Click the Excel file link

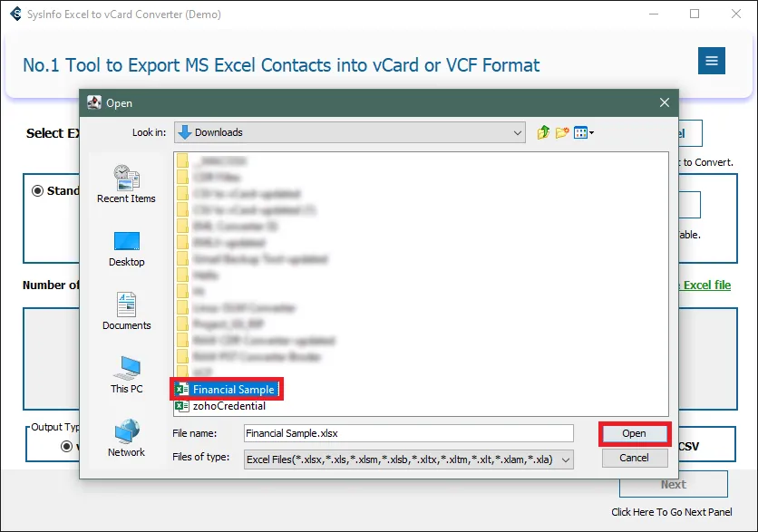click(706, 285)
